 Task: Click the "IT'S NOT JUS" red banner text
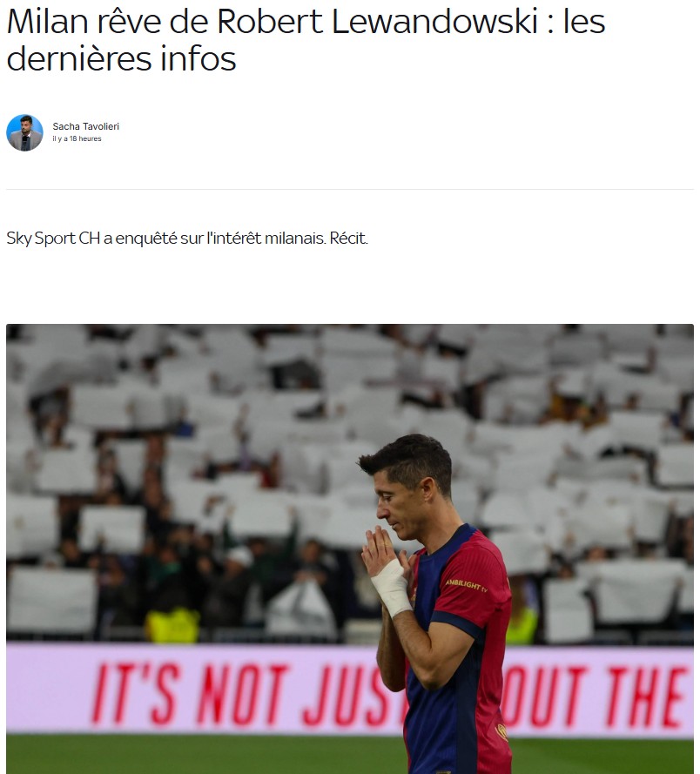click(248, 695)
